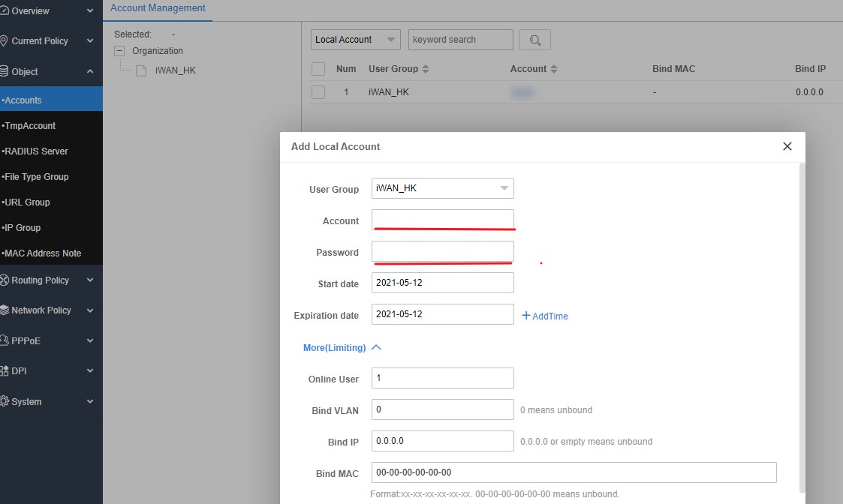
Task: Close the Add Local Account dialog
Action: (x=787, y=146)
